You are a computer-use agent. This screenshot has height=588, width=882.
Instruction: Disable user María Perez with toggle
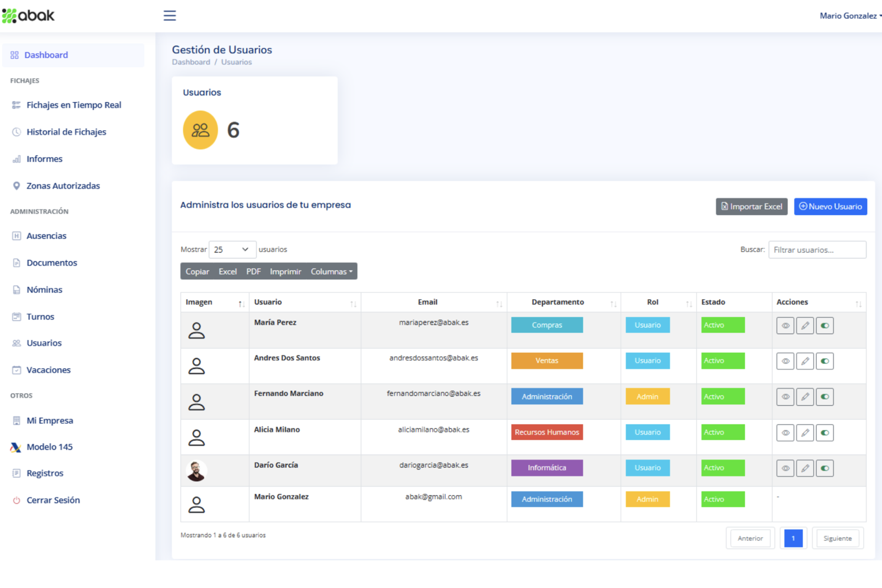pyautogui.click(x=825, y=325)
